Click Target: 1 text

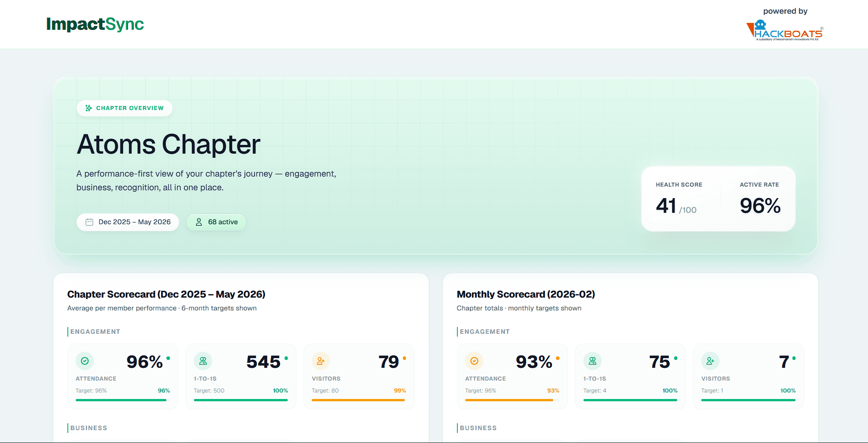point(712,391)
